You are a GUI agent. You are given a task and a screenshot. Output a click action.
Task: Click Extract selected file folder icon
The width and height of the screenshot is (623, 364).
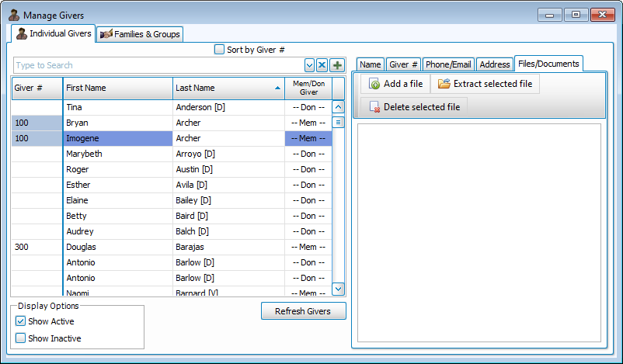click(444, 84)
